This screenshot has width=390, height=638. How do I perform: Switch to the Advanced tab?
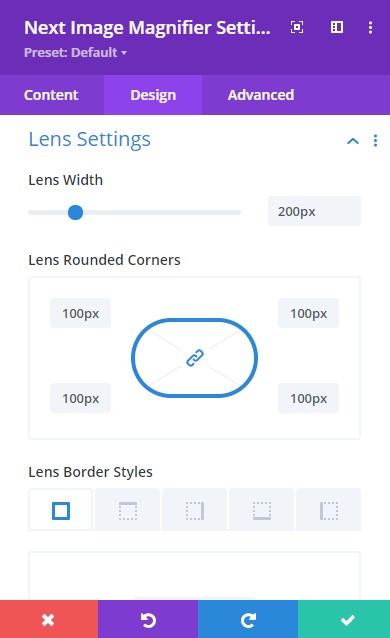[x=261, y=95]
